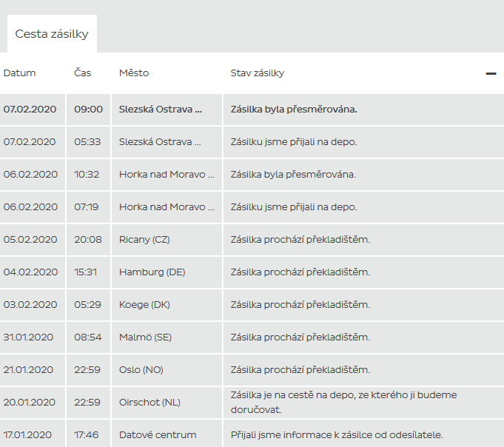
Task: Select date 04.02.2020
Action: click(x=30, y=272)
